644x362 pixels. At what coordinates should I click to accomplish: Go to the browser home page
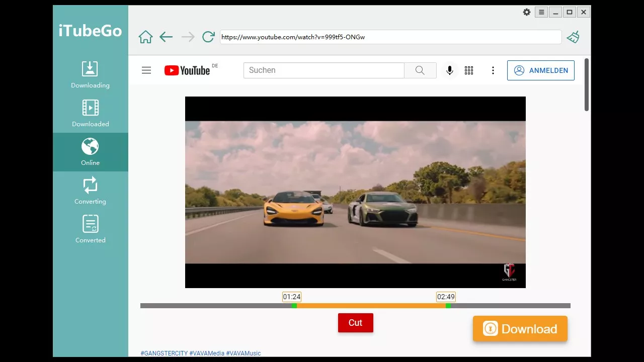[x=145, y=37]
